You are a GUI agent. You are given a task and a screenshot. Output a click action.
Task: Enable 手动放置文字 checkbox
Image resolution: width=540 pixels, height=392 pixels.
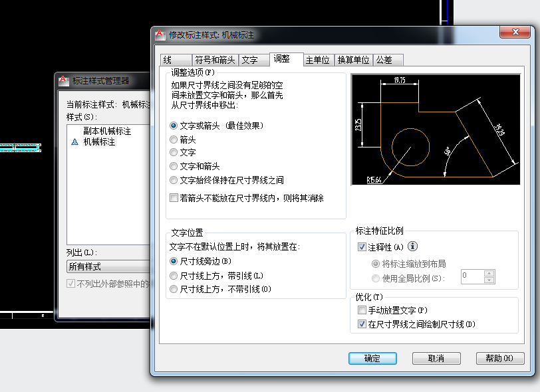tap(362, 310)
